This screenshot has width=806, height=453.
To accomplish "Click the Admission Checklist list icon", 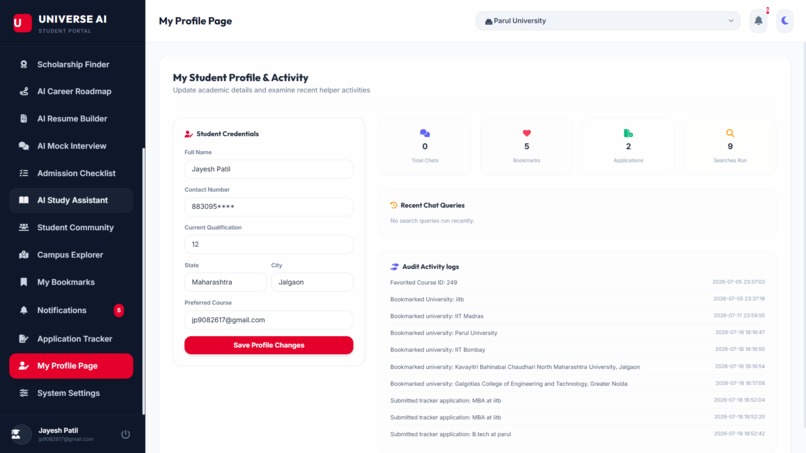I will point(24,173).
